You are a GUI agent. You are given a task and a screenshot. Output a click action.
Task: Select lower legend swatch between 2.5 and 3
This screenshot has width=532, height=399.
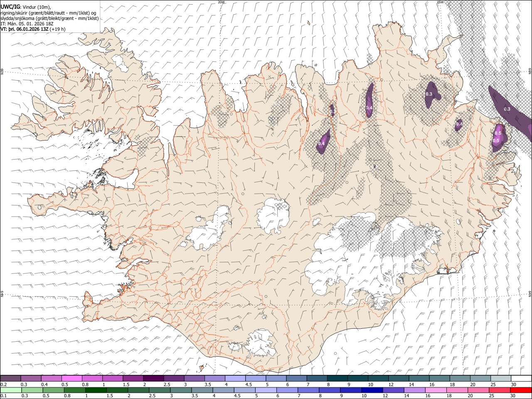click(160, 390)
